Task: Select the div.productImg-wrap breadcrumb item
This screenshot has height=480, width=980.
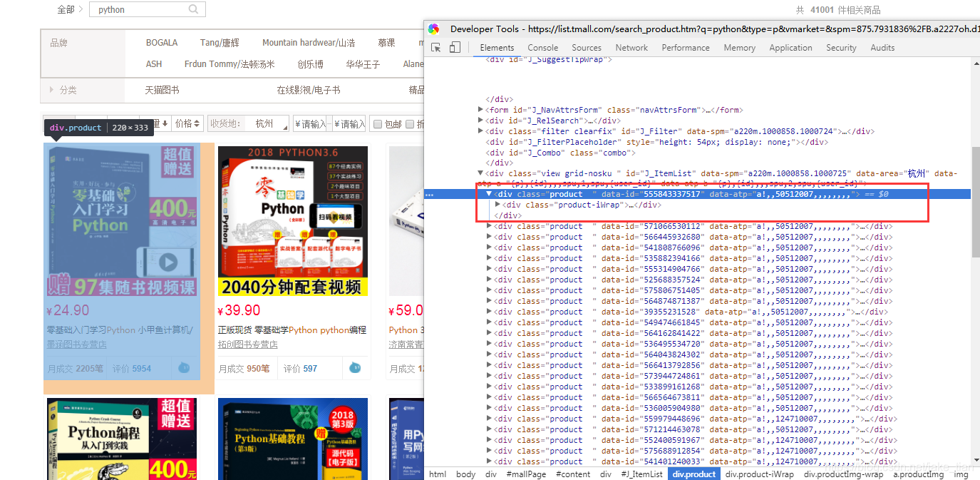Action: (843, 474)
